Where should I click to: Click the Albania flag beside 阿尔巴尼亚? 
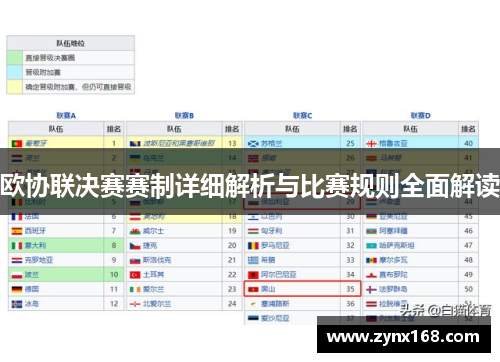[x=253, y=275]
